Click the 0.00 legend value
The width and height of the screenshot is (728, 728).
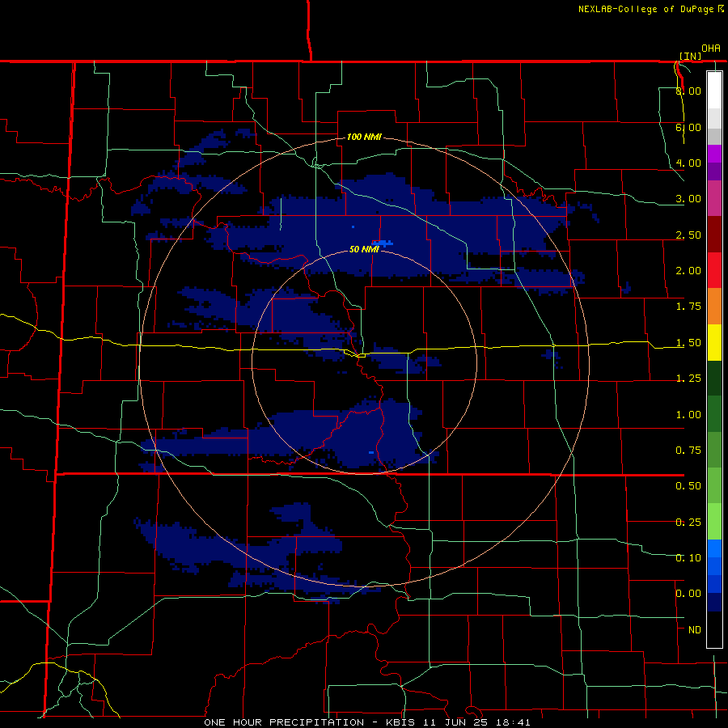[688, 594]
